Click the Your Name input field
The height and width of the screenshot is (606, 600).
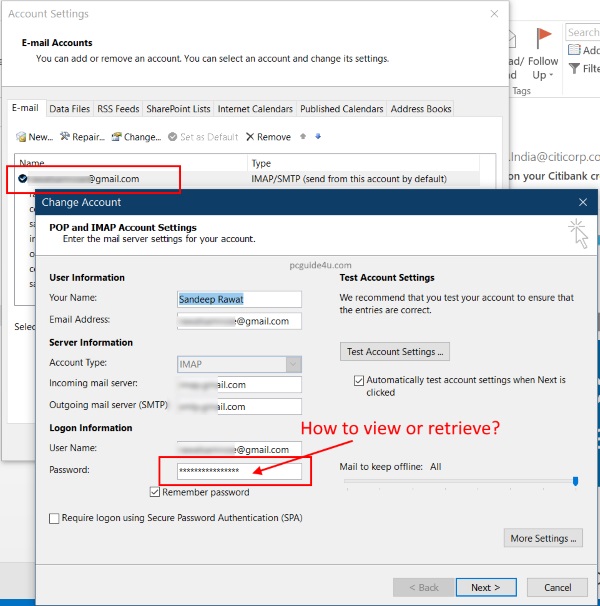click(x=239, y=299)
